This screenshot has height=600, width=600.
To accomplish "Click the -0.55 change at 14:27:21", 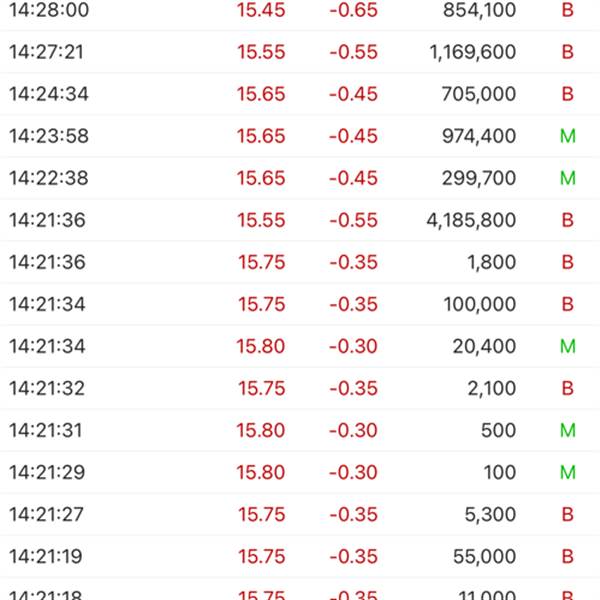I will pos(354,52).
